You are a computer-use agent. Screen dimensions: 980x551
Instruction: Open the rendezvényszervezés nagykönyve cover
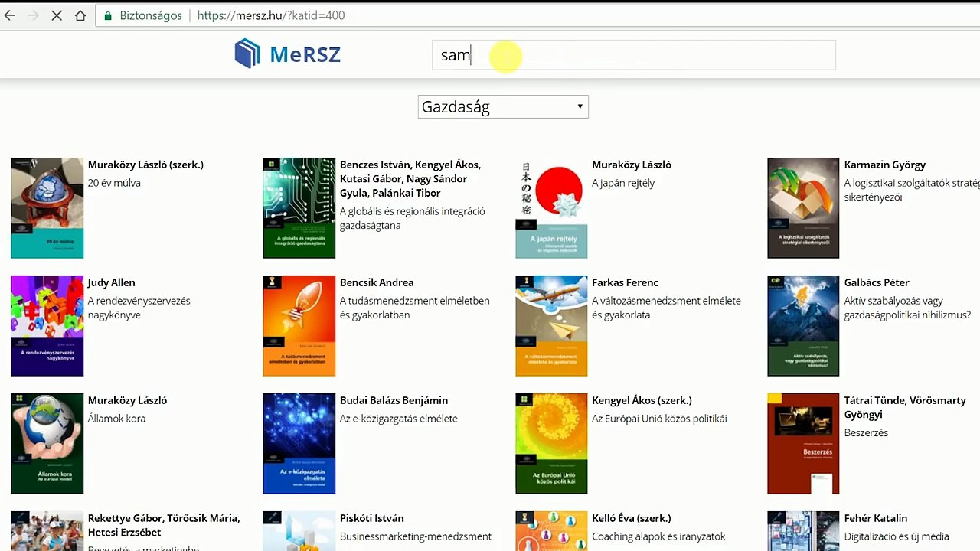pos(47,326)
